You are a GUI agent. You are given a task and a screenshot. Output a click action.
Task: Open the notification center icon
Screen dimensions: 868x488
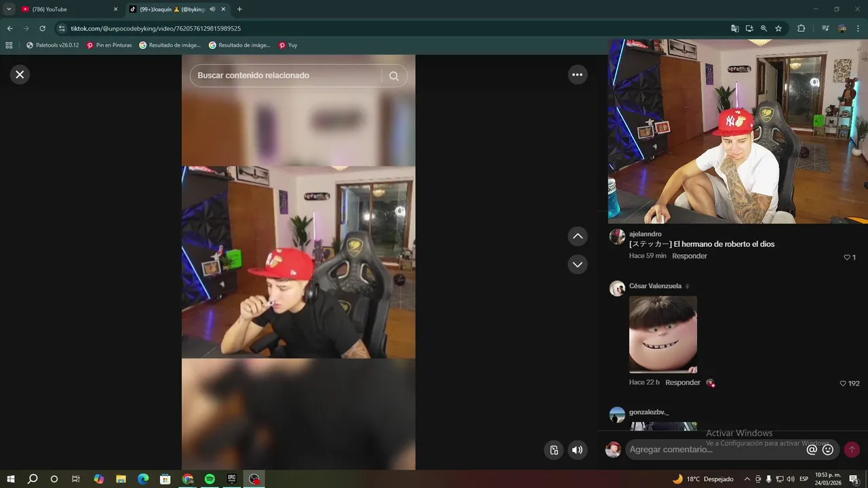(x=854, y=479)
